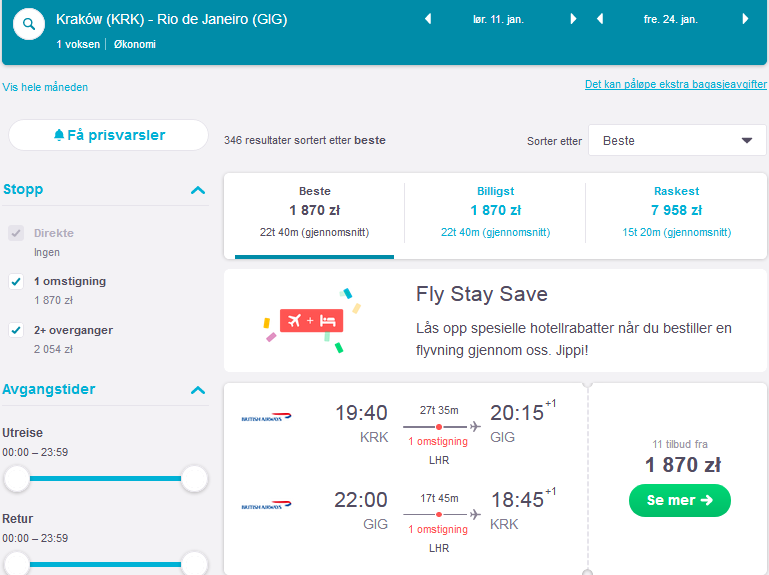
Task: Go to previous departure date arrow
Action: click(428, 19)
